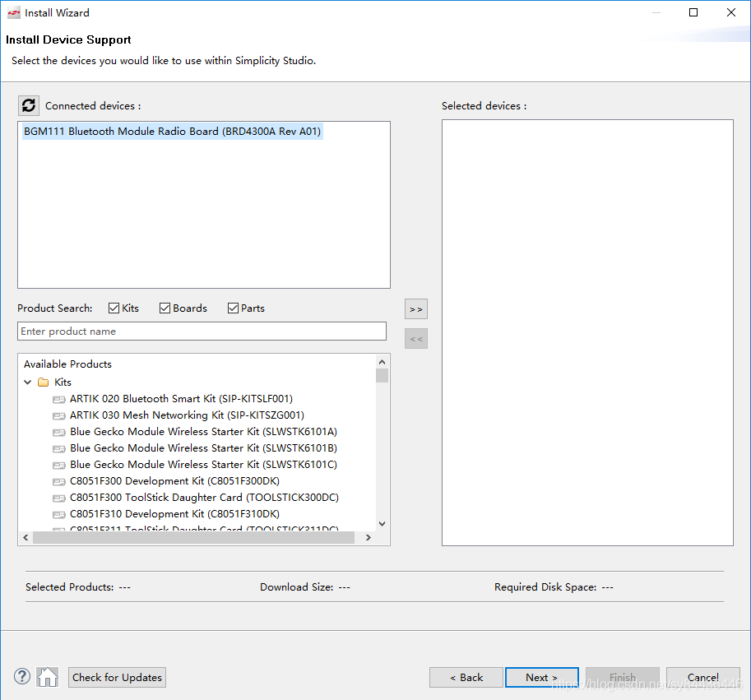Remove the device with the << button
Image resolution: width=751 pixels, height=700 pixels.
(415, 339)
